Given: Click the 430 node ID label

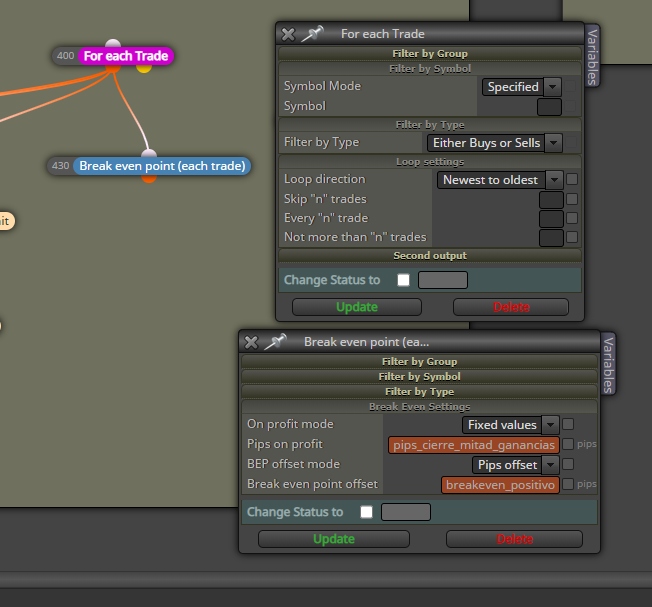Looking at the screenshot, I should click(61, 166).
